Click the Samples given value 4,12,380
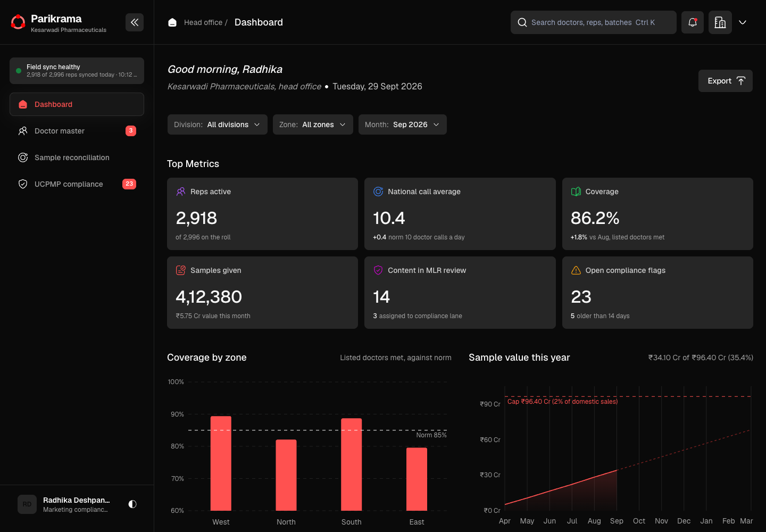The width and height of the screenshot is (766, 532). pos(209,297)
